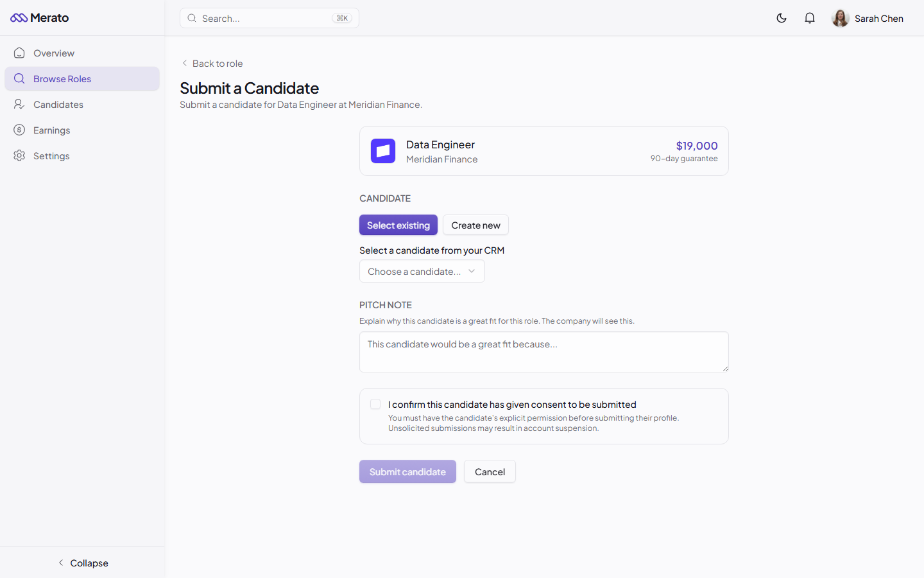Open the 'Choose a candidate' dropdown
924x578 pixels.
422,271
